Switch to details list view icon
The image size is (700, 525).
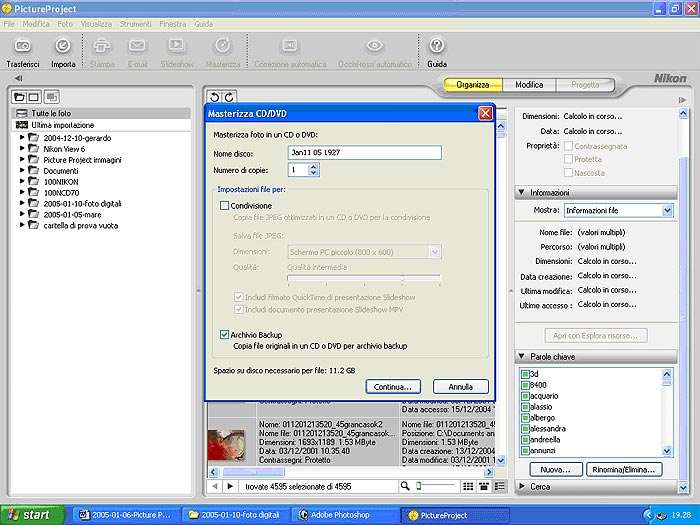tap(500, 486)
